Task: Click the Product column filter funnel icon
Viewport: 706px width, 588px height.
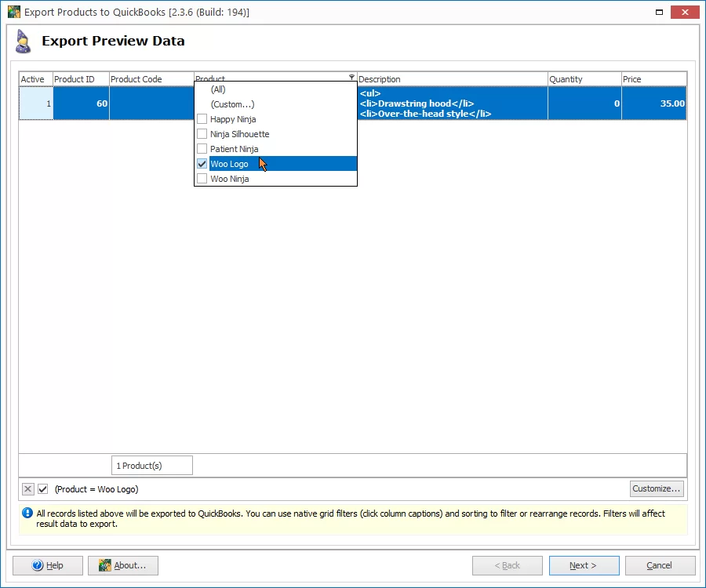Action: (x=351, y=78)
